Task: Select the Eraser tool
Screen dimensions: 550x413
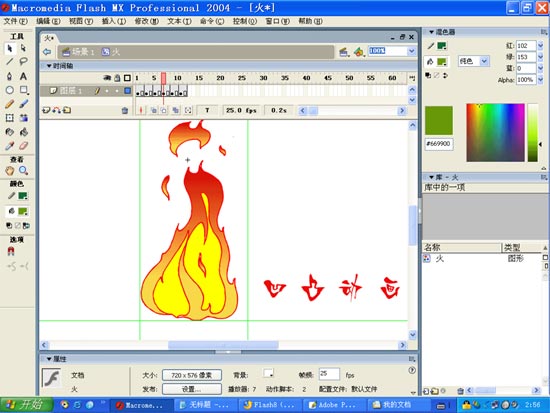Action: tap(23, 146)
